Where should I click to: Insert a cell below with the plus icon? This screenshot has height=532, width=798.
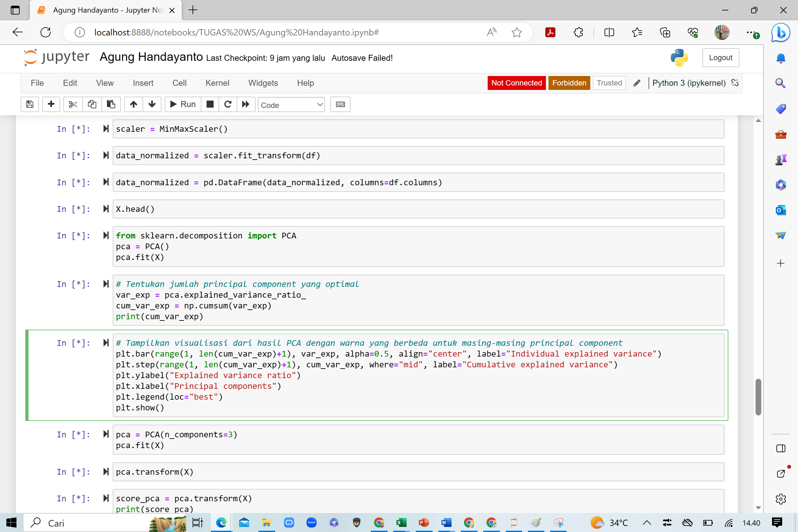pyautogui.click(x=51, y=104)
